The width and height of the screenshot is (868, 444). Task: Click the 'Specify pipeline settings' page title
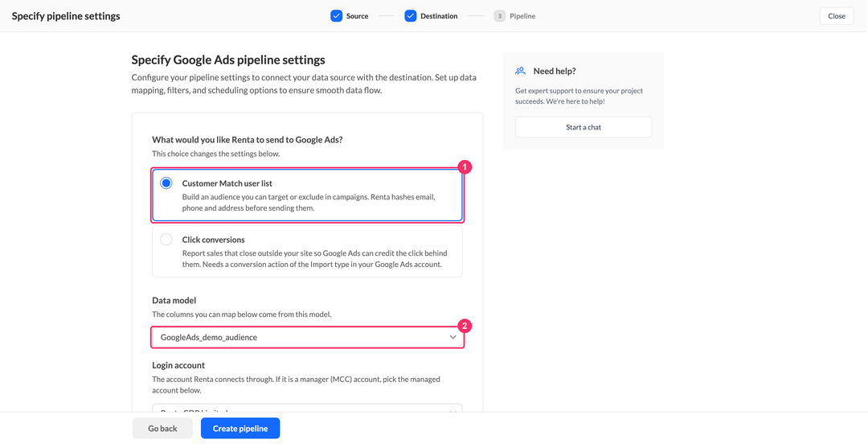point(66,16)
